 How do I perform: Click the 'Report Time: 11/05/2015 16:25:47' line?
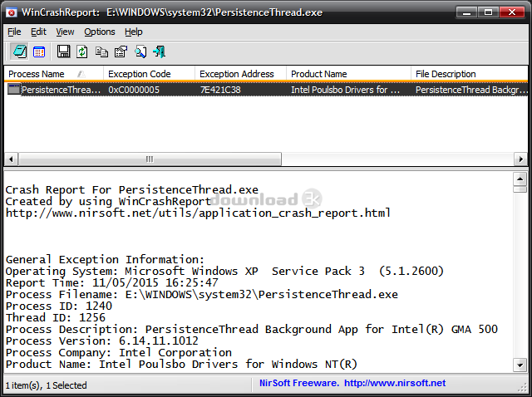[x=112, y=282]
